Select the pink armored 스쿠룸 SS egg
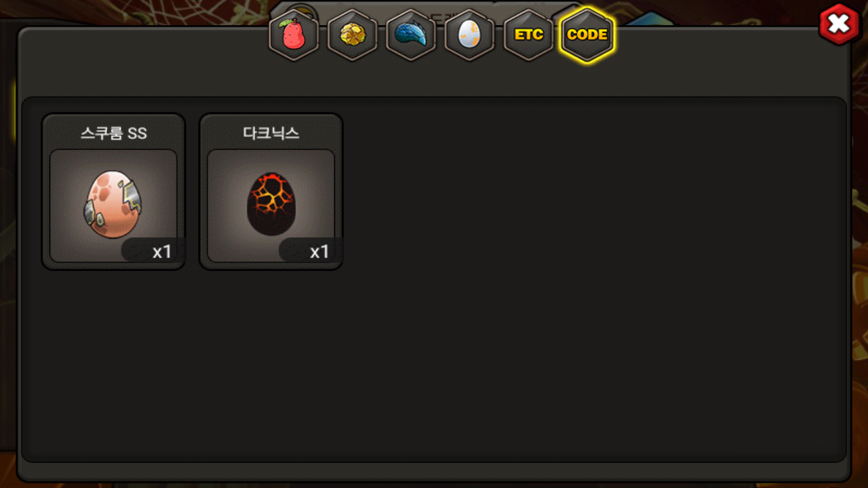The width and height of the screenshot is (868, 488). click(x=113, y=205)
